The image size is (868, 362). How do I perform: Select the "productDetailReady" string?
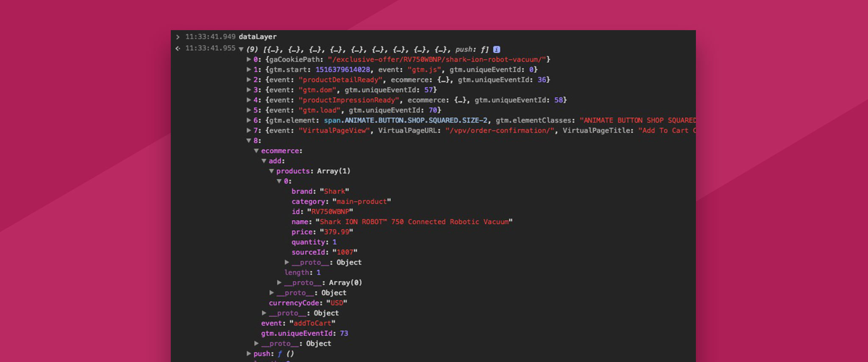pyautogui.click(x=340, y=80)
